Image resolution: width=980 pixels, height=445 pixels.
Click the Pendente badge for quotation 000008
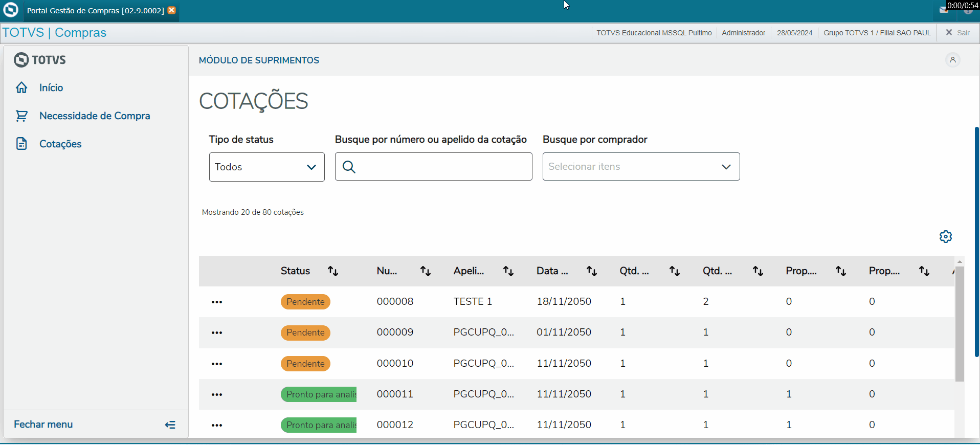305,302
